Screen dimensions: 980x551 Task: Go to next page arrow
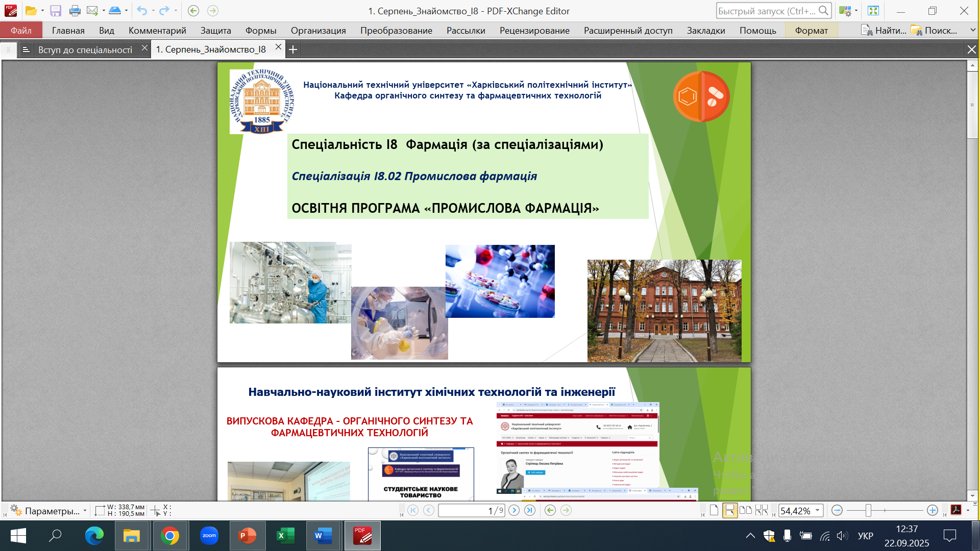(x=514, y=511)
